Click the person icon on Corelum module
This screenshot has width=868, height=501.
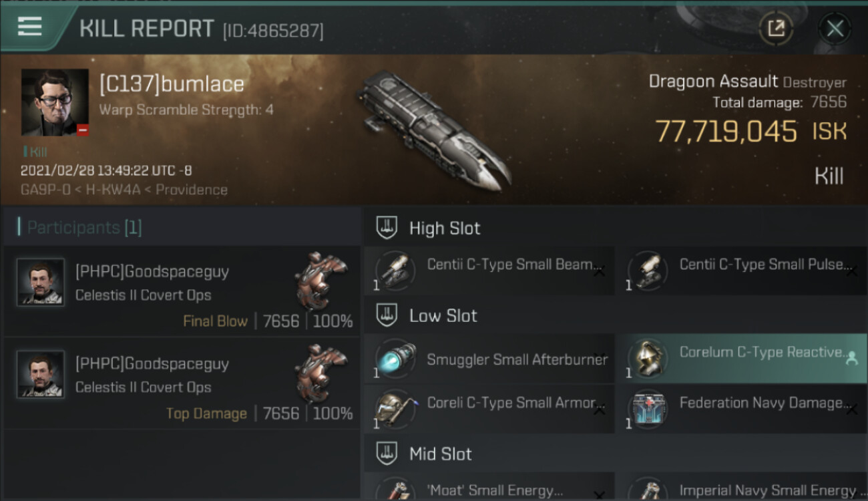click(851, 358)
